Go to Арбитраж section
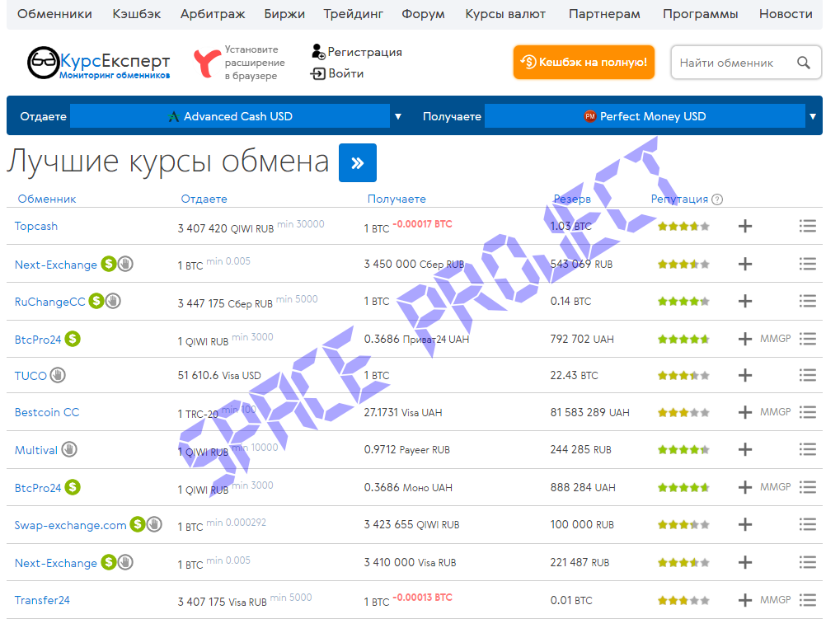Image resolution: width=840 pixels, height=619 pixels. (213, 14)
